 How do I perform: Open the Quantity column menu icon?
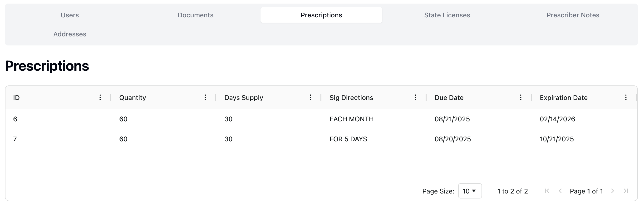click(x=205, y=98)
